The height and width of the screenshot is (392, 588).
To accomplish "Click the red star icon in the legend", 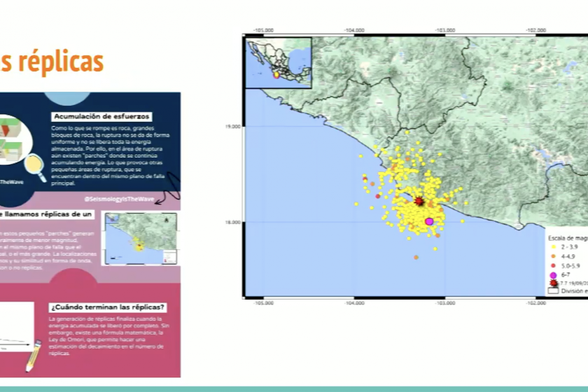I will click(x=554, y=283).
